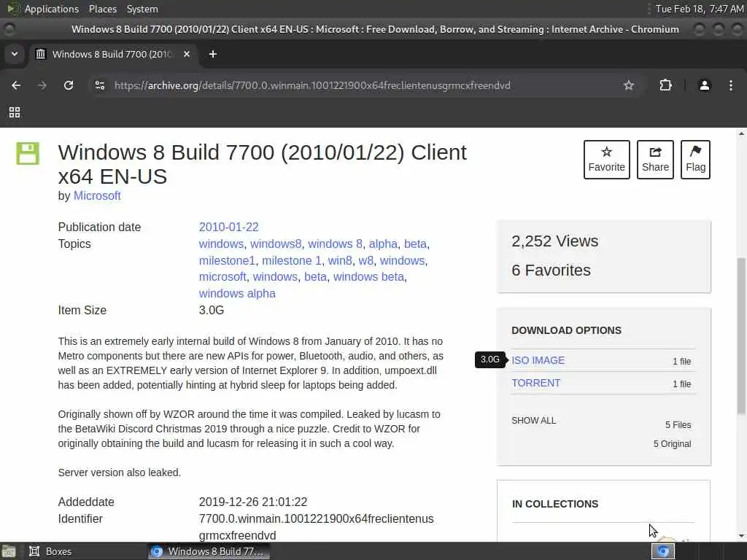The width and height of the screenshot is (747, 560).
Task: Share this archive item
Action: 655,160
